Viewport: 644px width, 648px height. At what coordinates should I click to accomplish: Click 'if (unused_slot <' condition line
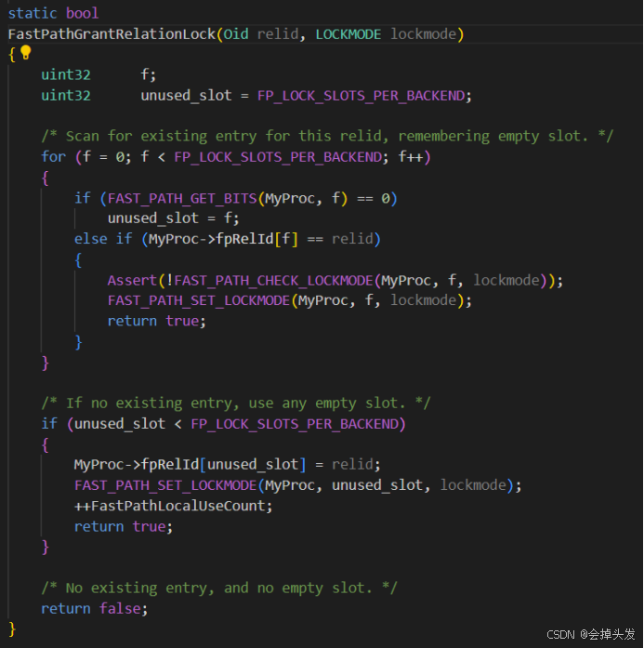pyautogui.click(x=223, y=424)
